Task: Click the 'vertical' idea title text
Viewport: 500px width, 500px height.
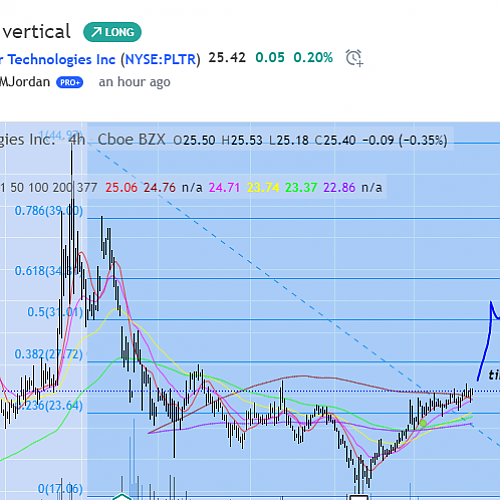Action: (x=37, y=32)
